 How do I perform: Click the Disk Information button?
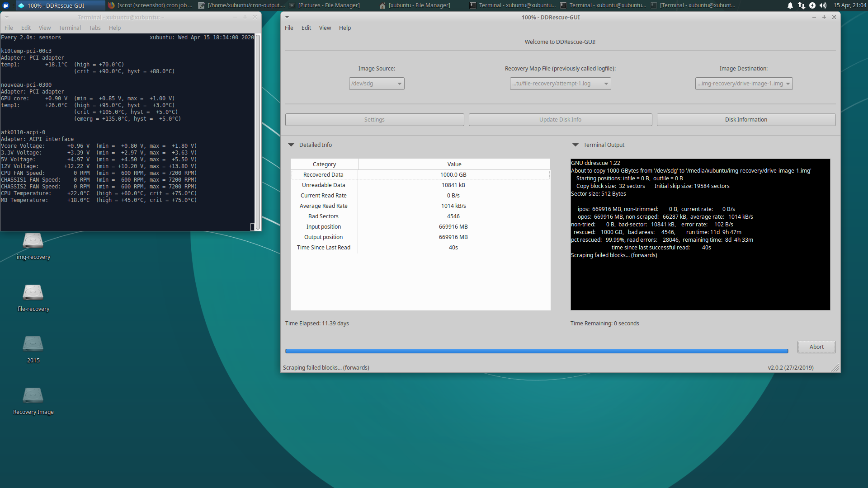click(x=746, y=120)
